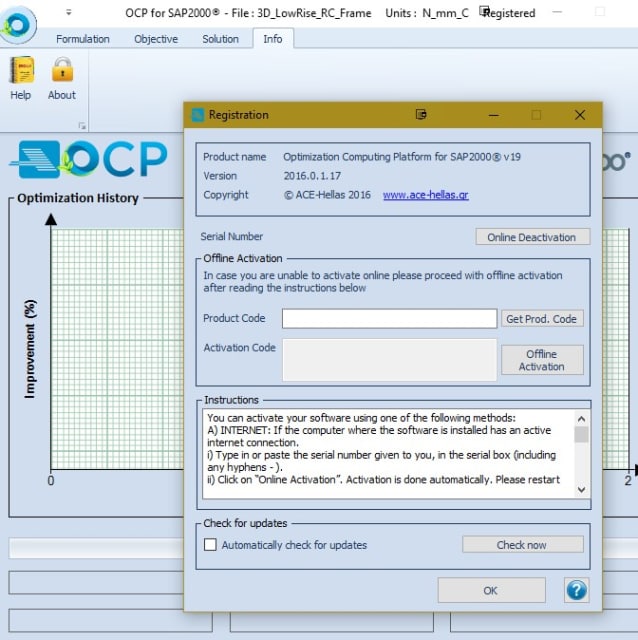Click the Instructions scrollbar up arrow
The width and height of the screenshot is (638, 640).
581,419
